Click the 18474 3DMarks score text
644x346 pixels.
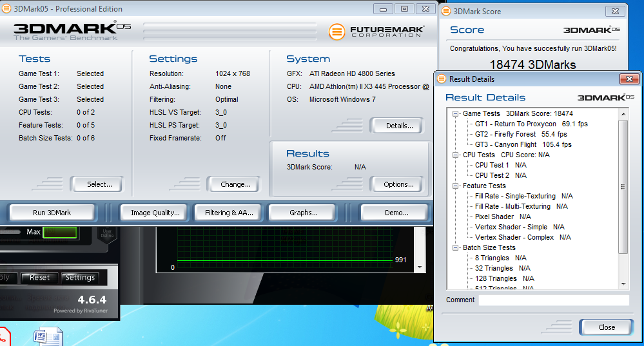coord(532,64)
